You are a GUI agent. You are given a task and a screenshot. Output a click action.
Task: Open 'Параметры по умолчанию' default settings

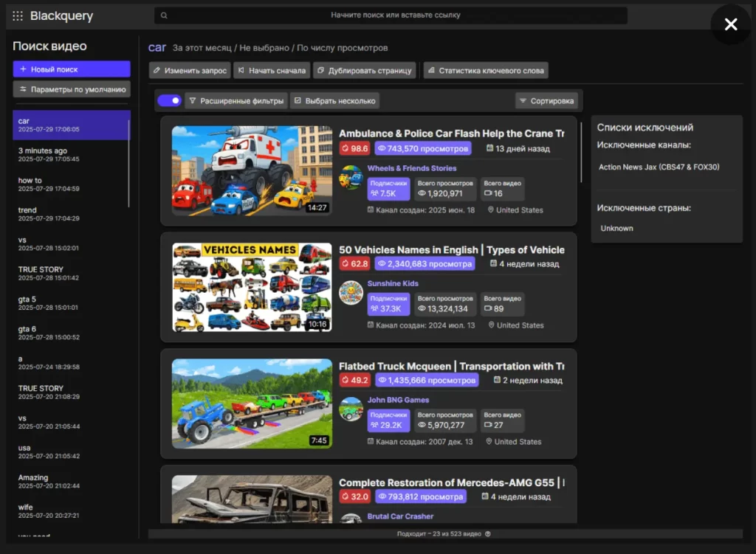pos(72,89)
